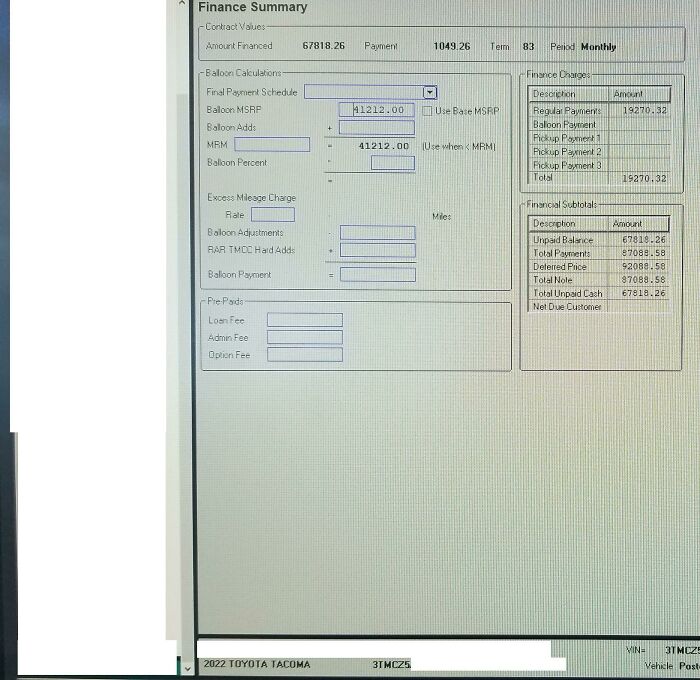Screen dimensions: 700x680
Task: Click Amount header in Financial Subtotals table
Action: (x=641, y=224)
